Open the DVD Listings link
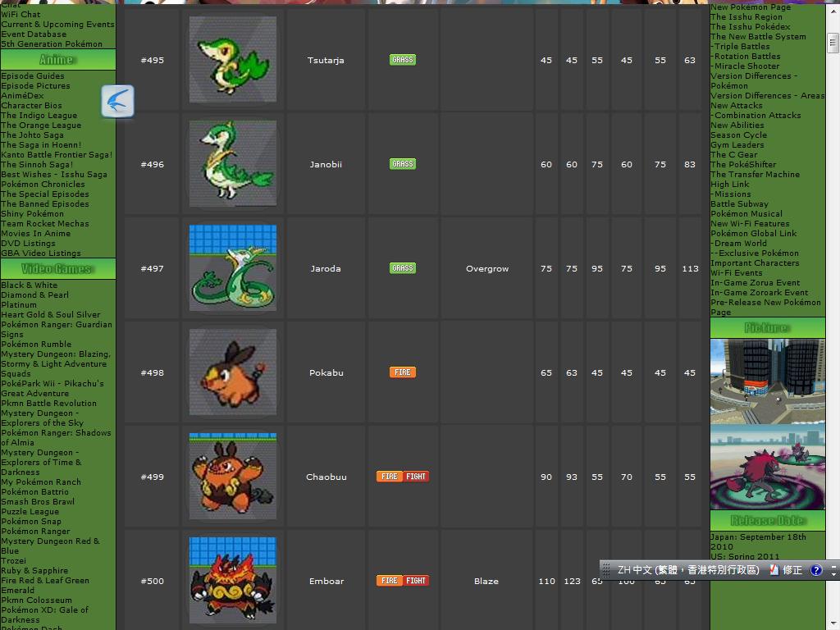This screenshot has height=630, width=840. pos(29,243)
